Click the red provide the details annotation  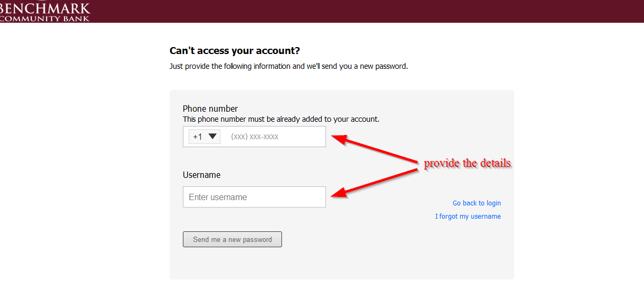pos(467,163)
